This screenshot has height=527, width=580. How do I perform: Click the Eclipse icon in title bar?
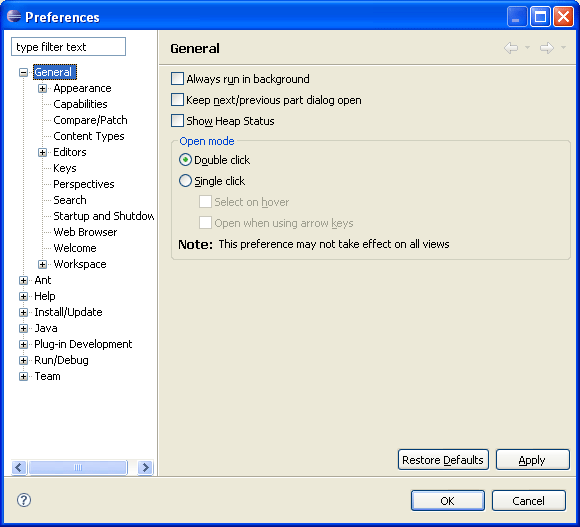pyautogui.click(x=14, y=17)
